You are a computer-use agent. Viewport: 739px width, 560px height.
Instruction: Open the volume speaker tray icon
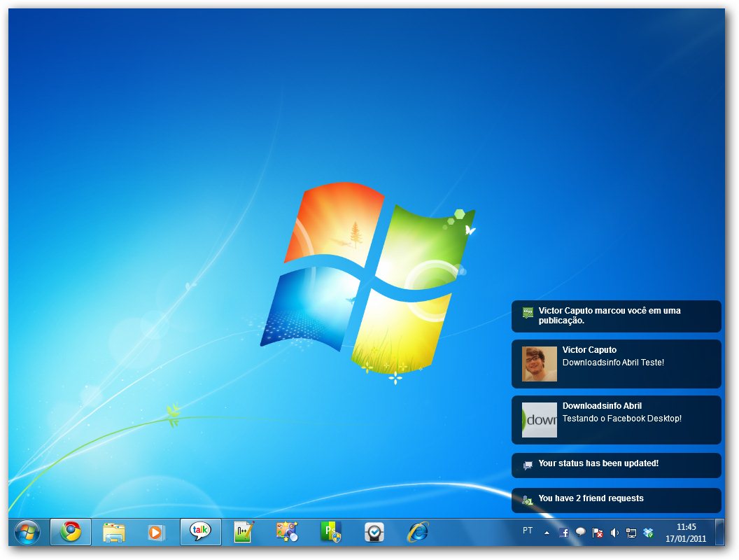pos(614,533)
